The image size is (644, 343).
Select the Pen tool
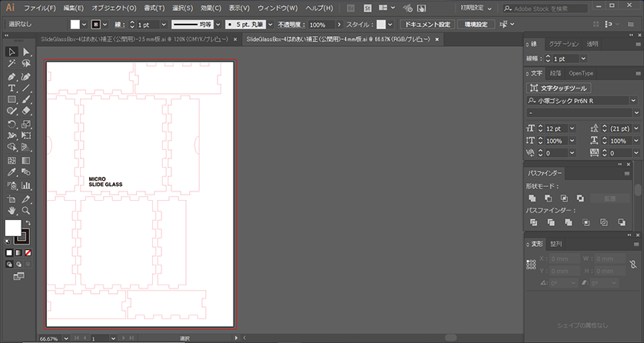pyautogui.click(x=12, y=77)
